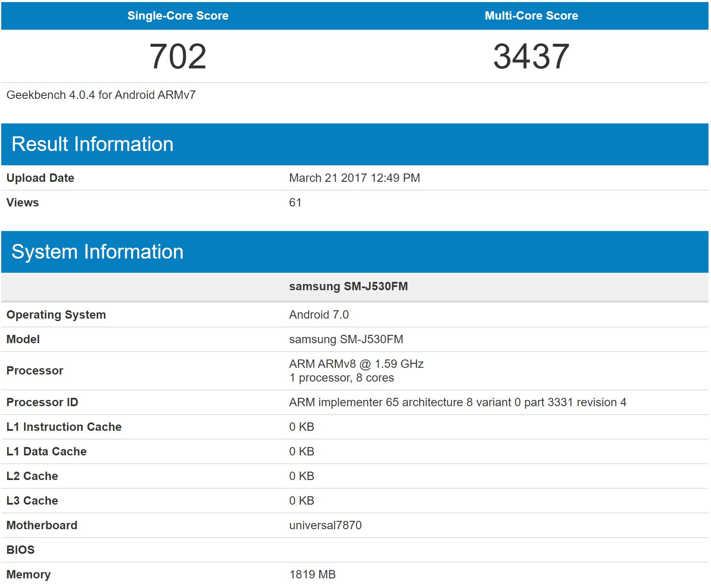Select the 0 KB value for L3 Cache

coord(302,501)
